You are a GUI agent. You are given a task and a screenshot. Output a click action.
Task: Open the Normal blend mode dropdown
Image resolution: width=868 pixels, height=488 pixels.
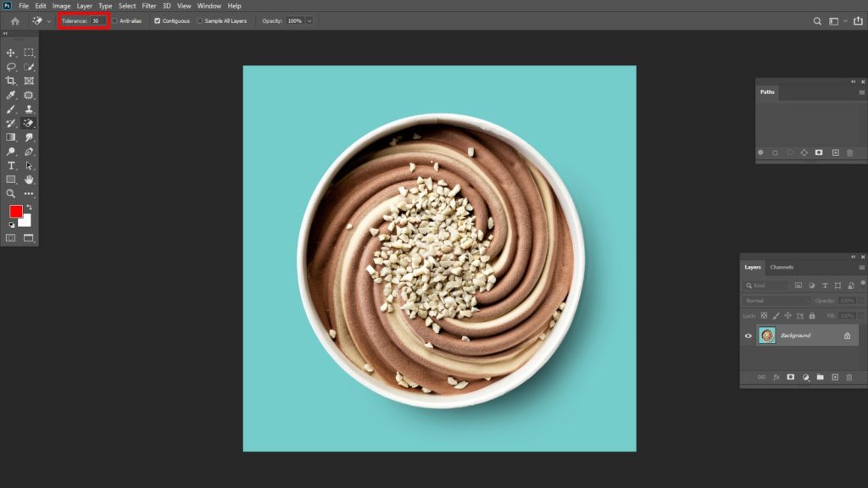point(776,301)
